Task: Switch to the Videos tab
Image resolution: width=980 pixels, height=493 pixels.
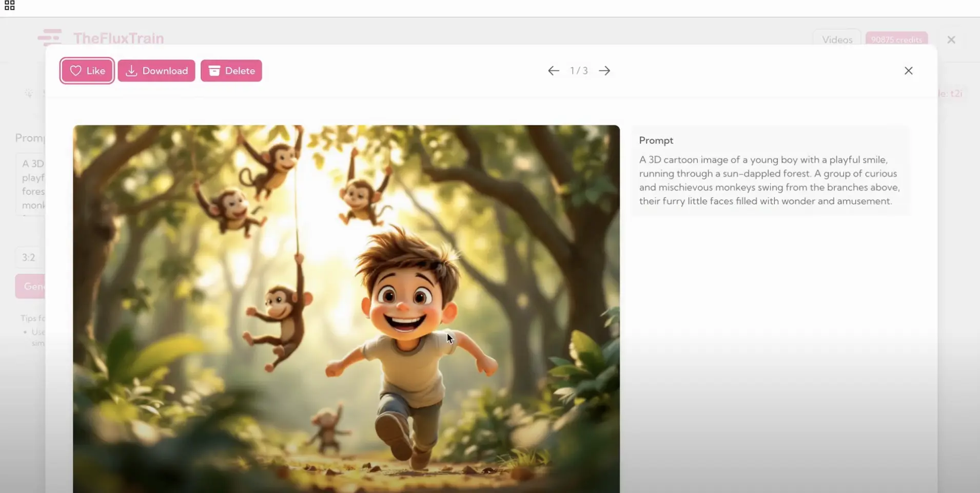Action: coord(837,40)
